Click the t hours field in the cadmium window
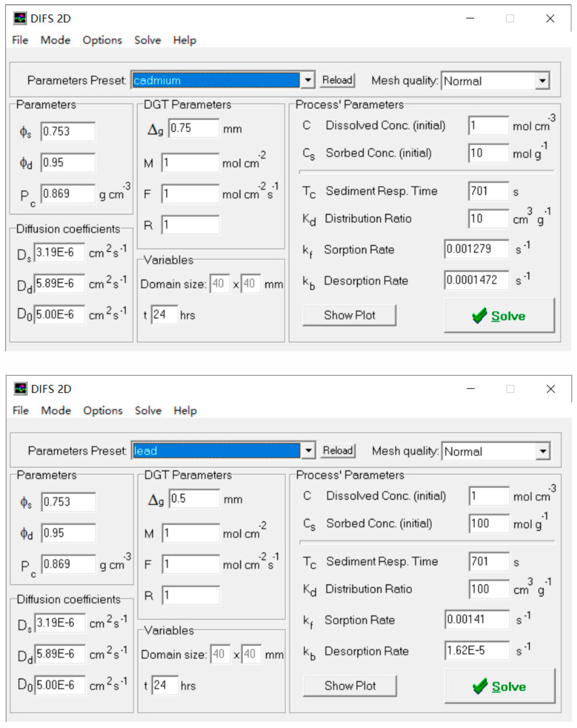Viewport: 577px width, 728px height. click(x=164, y=315)
